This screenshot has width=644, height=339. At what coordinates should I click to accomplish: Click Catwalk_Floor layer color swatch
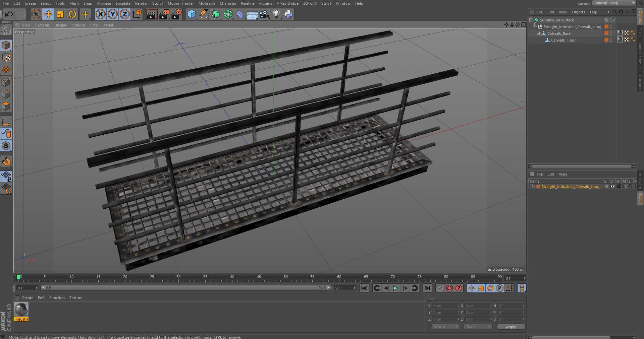tap(606, 40)
